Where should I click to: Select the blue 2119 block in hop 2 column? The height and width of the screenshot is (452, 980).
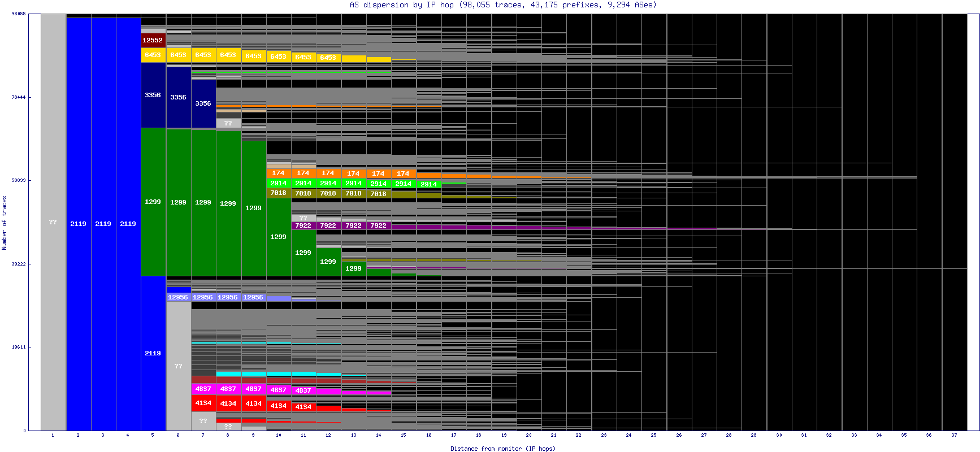(x=79, y=224)
